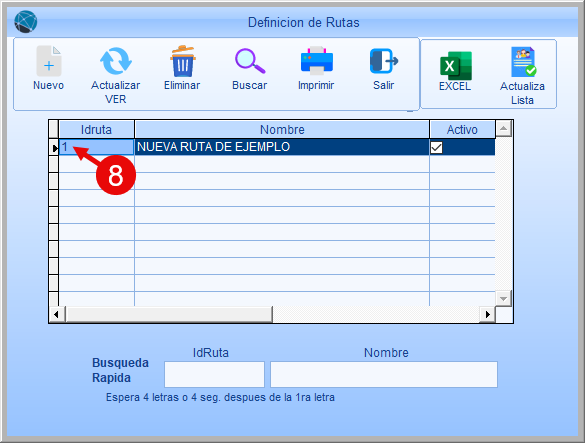Click the Imprimir printer icon

pos(317,61)
